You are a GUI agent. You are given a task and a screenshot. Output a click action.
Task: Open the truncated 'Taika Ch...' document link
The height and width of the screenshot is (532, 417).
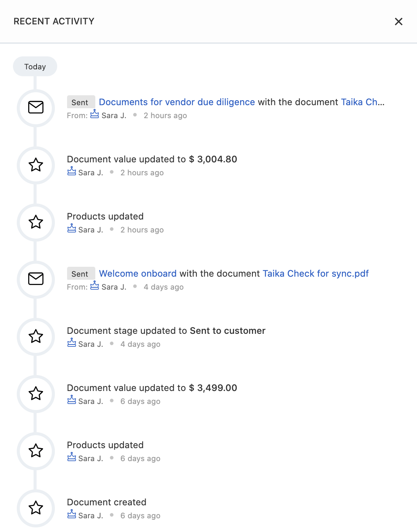(x=362, y=102)
